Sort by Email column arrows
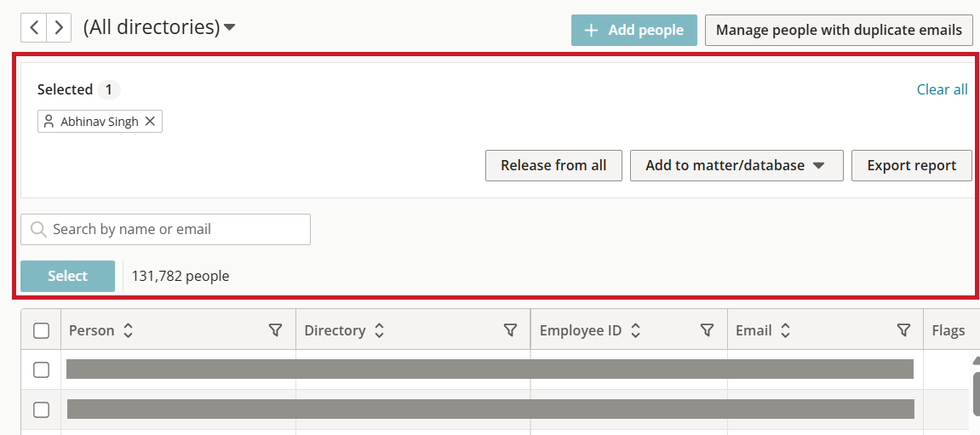 pos(786,330)
